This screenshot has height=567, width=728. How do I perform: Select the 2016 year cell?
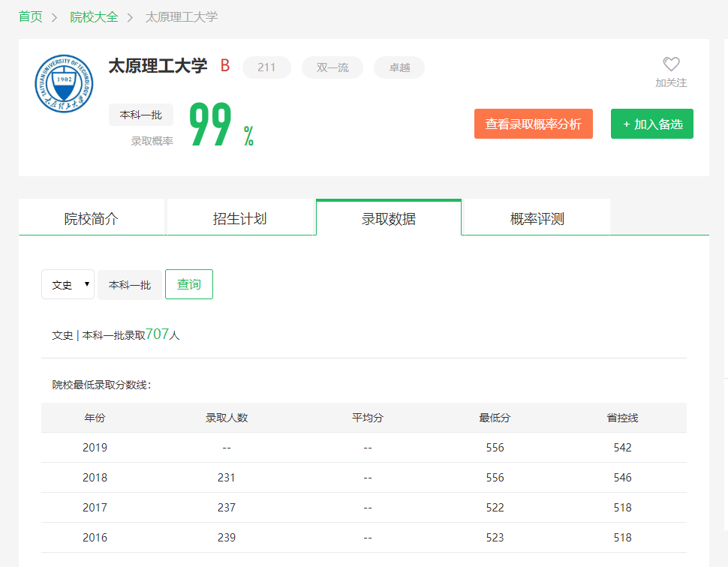pyautogui.click(x=95, y=538)
